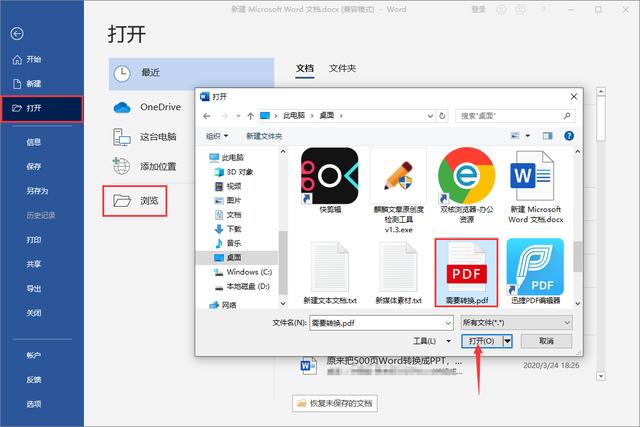The height and width of the screenshot is (427, 640).
Task: Click 浏览 (Browse) folder item
Action: pos(135,201)
